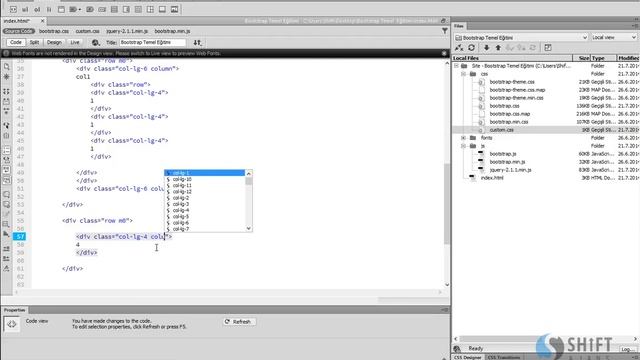Dismiss the Web Fonts info bar

pyautogui.click(x=444, y=53)
